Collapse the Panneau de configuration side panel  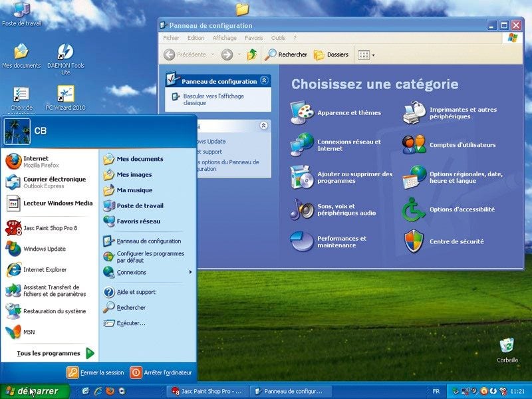click(264, 80)
